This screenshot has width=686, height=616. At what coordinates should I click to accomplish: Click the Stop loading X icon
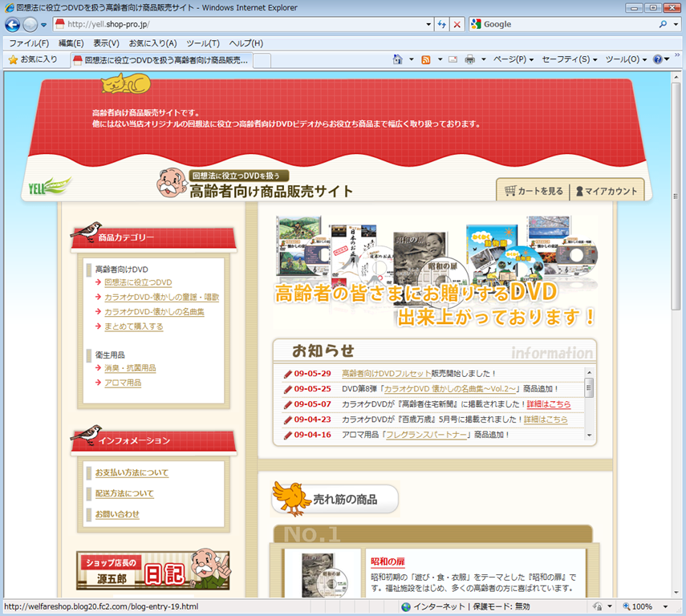click(x=457, y=24)
